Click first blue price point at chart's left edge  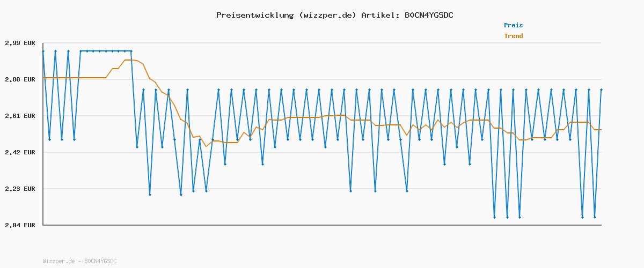(43, 51)
